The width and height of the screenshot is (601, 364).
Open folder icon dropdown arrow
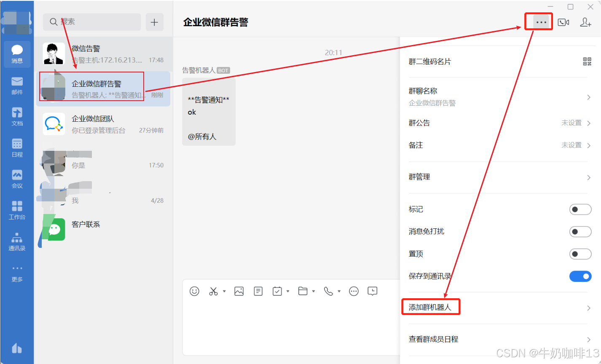tap(314, 291)
